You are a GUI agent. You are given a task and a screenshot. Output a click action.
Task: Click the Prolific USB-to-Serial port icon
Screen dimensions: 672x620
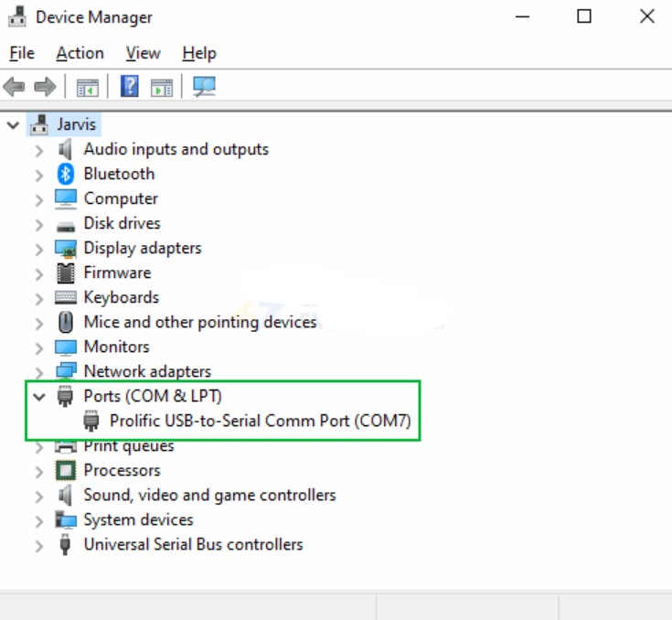[x=91, y=421]
